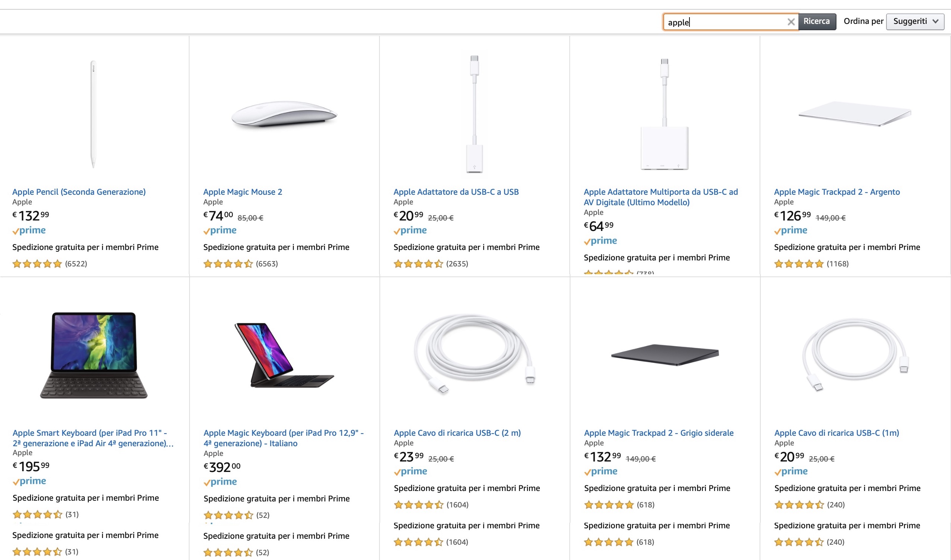Click the Apple Smart Keyboard product image
The height and width of the screenshot is (560, 951).
tap(94, 355)
